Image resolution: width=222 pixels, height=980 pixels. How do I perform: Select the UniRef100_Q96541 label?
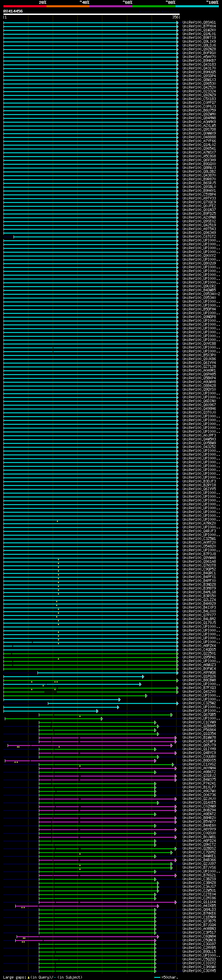[x=199, y=149]
